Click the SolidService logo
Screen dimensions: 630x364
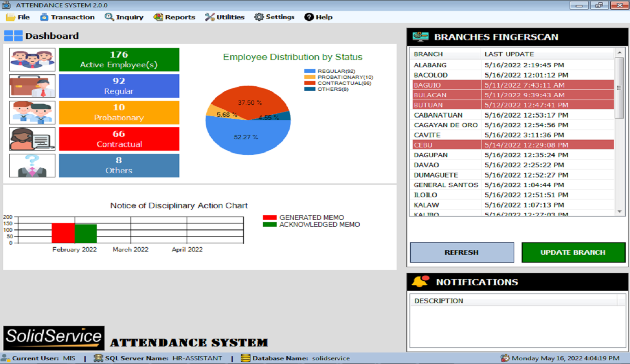[x=54, y=338]
